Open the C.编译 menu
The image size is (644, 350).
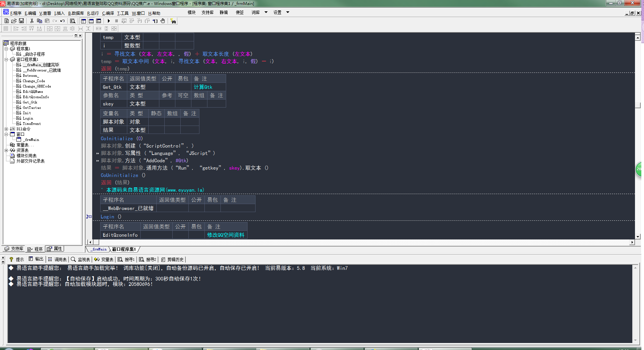[108, 13]
